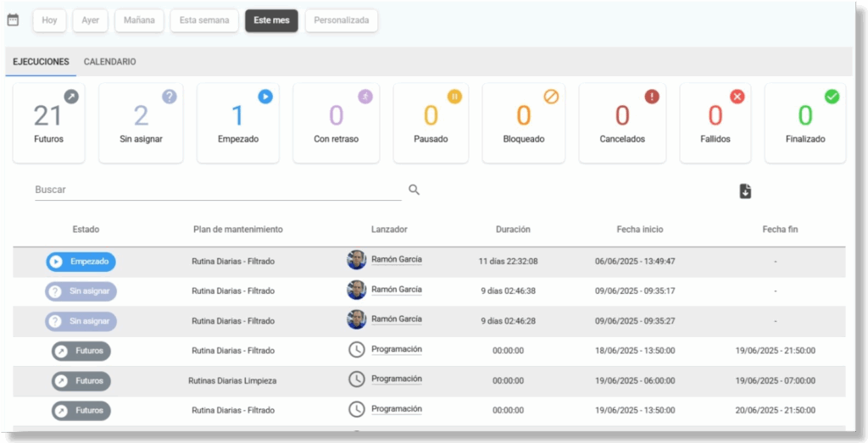Click the search magnifier icon
868x443 pixels.
click(x=414, y=190)
